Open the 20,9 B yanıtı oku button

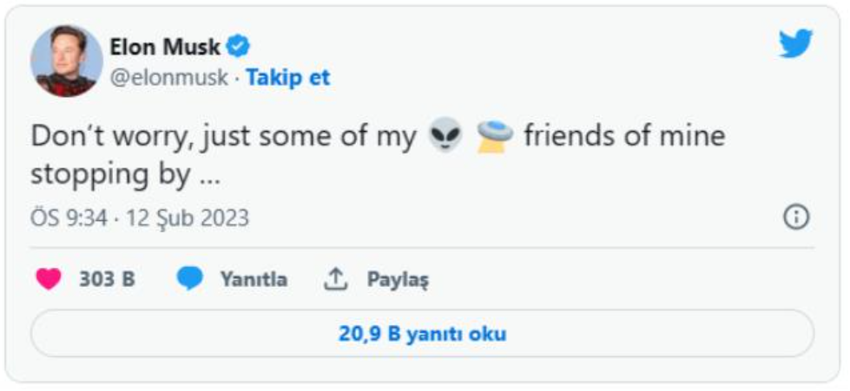tap(422, 333)
